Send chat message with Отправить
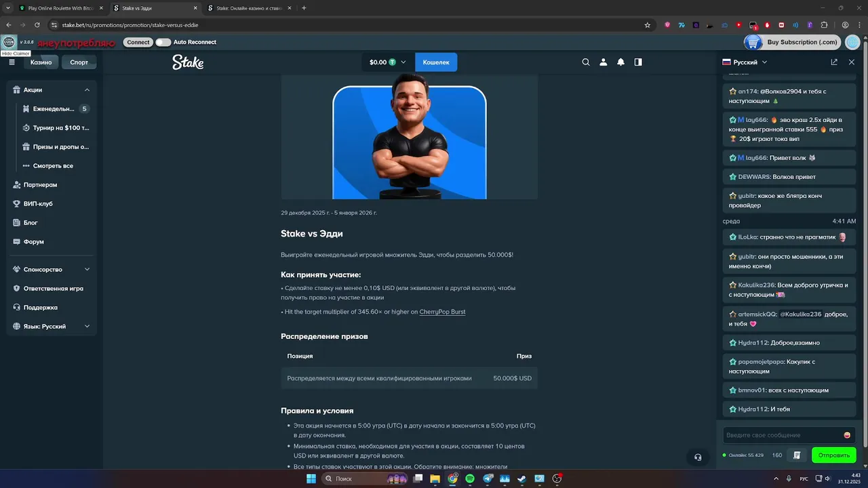868x488 pixels. pos(833,455)
